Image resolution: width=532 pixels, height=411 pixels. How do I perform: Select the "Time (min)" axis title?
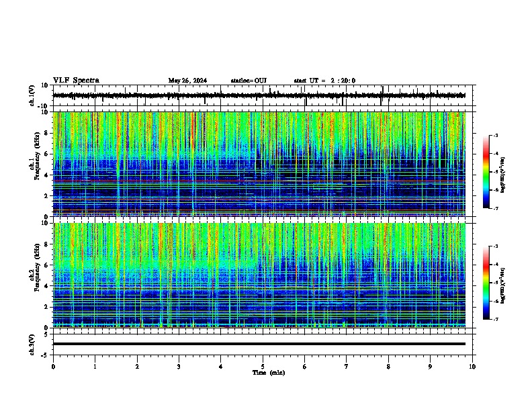pyautogui.click(x=269, y=373)
